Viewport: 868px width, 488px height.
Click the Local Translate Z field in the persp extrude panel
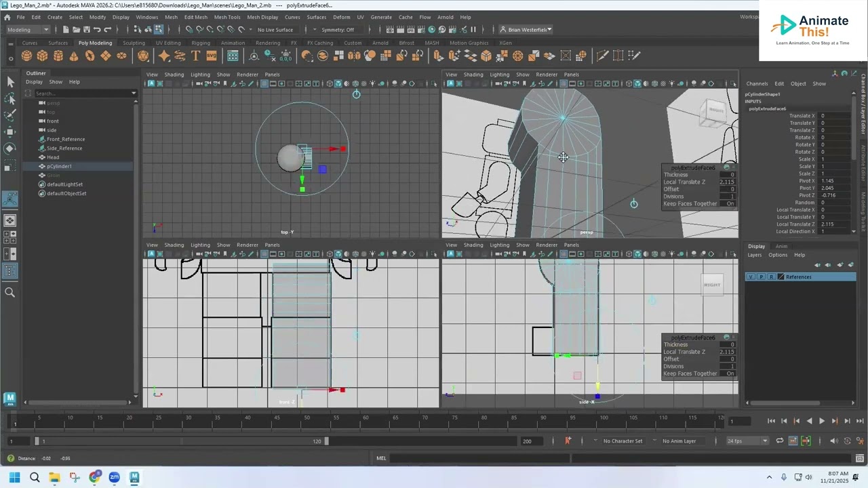(727, 182)
